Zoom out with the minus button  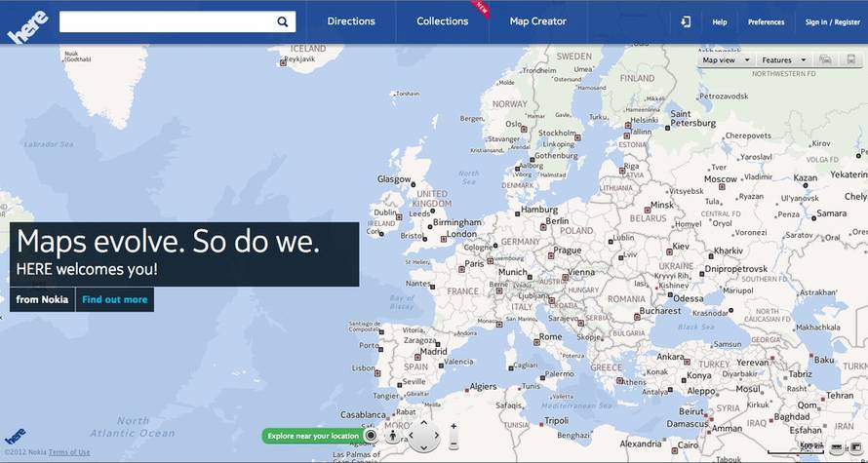coord(454,444)
